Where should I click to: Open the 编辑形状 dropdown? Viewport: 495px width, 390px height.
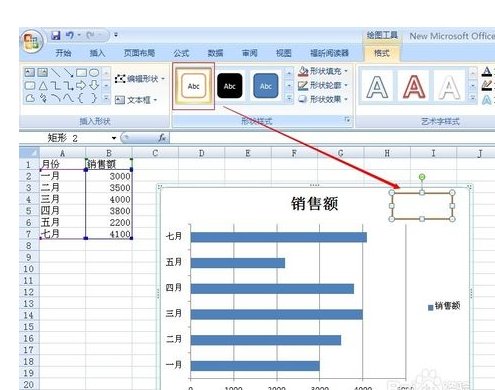[x=140, y=79]
